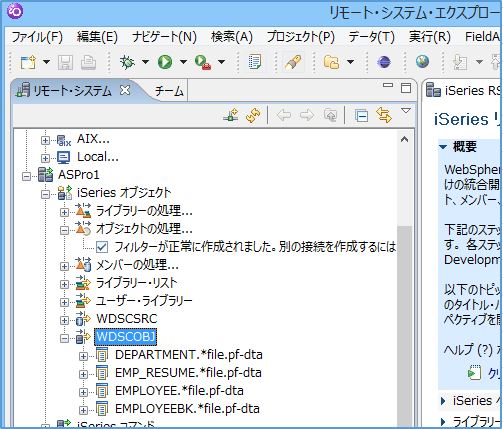Minimize the Remote Systems view panel
Screen dimensions: 503x429
[388, 85]
